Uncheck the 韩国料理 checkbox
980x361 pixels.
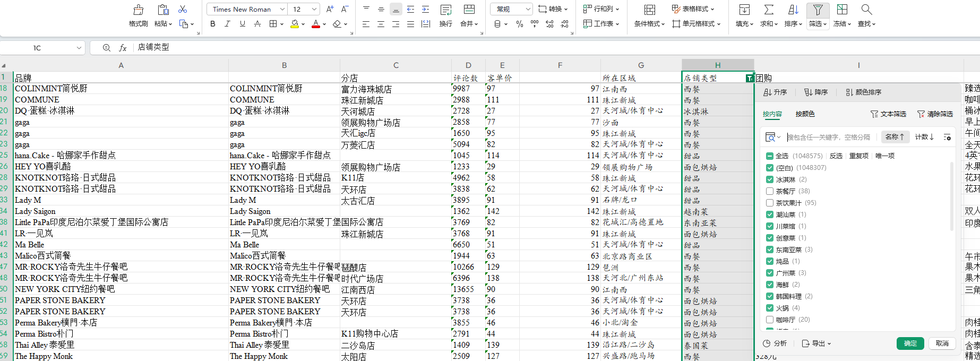(769, 296)
